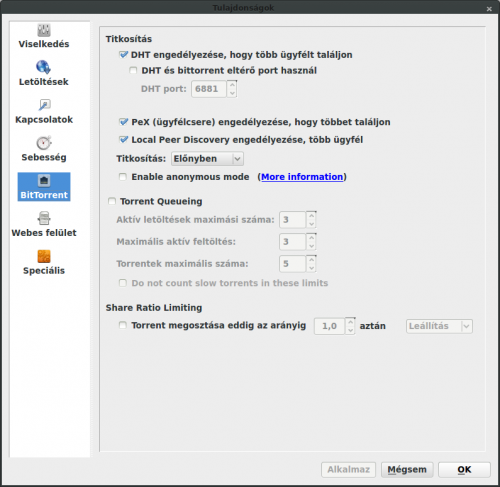
Task: Check Torrent megosztása eddig az arányig
Action: point(123,325)
